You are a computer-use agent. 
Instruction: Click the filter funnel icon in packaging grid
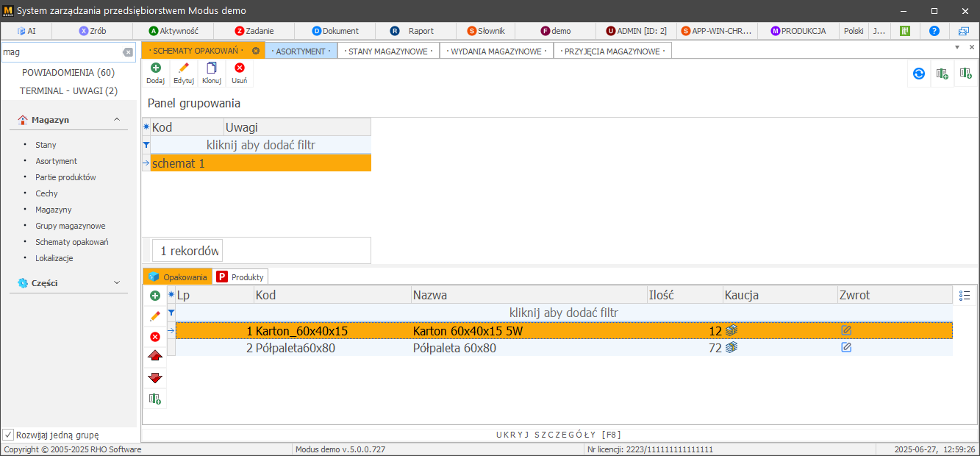click(171, 313)
